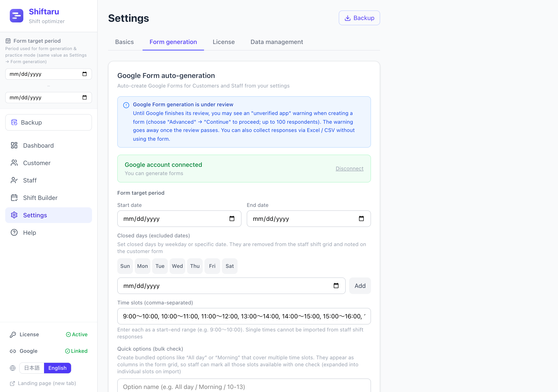Open Landing page (new tab) link
The image size is (558, 392).
(x=43, y=384)
